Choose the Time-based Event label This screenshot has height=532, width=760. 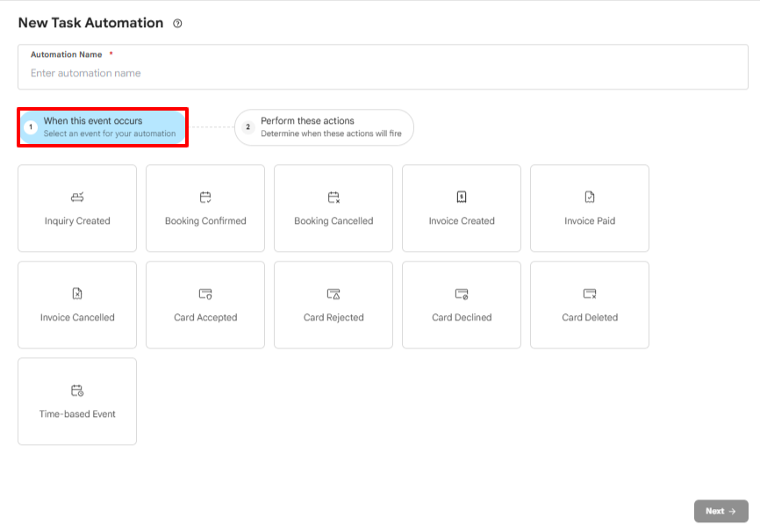coord(77,413)
